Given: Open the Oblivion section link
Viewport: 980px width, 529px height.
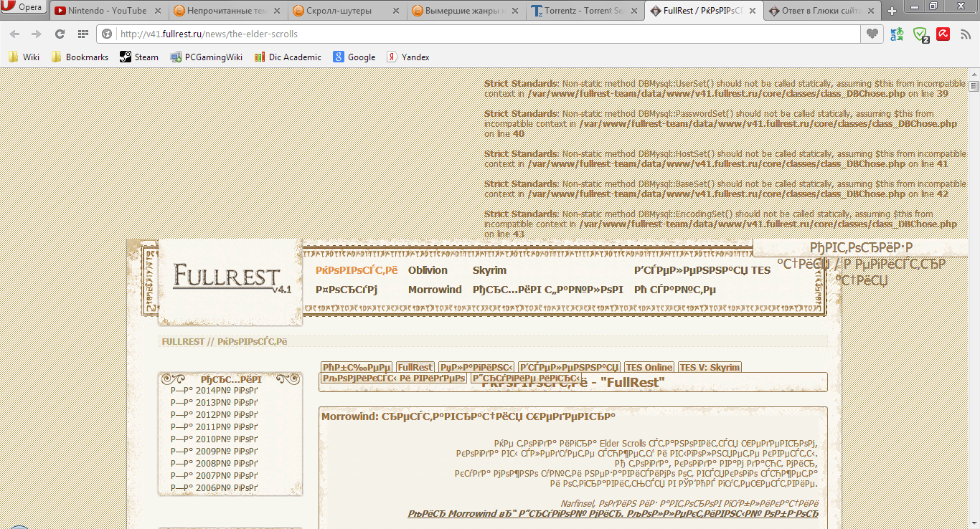Looking at the screenshot, I should point(428,270).
